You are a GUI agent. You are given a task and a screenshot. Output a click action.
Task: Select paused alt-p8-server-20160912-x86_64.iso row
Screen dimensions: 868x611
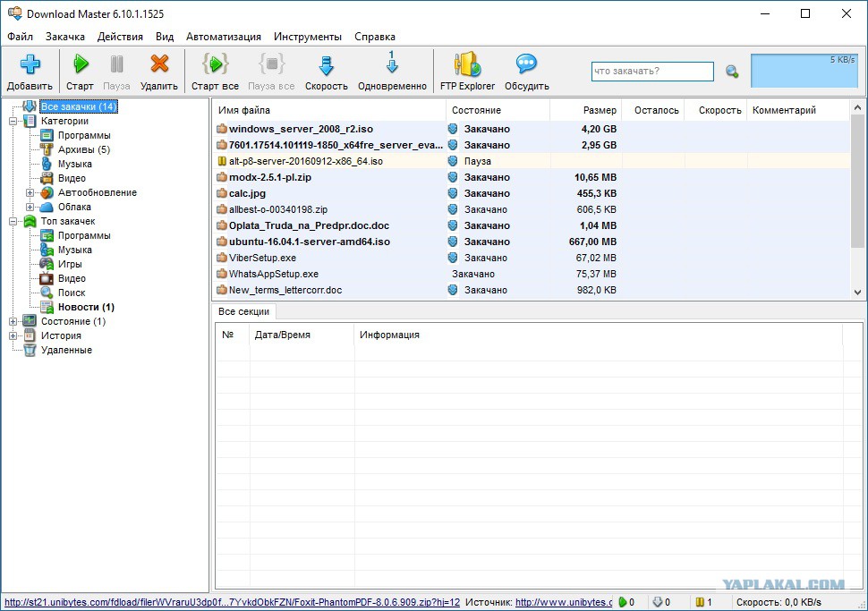[532, 161]
